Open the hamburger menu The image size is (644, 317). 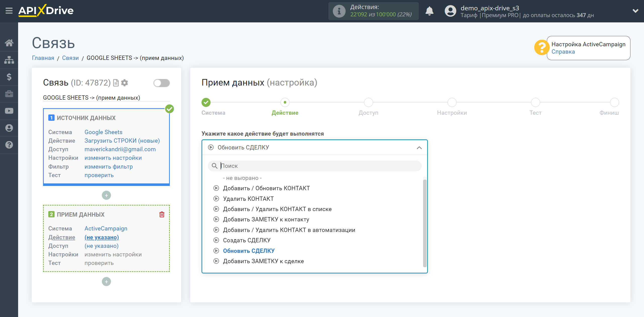click(x=9, y=11)
